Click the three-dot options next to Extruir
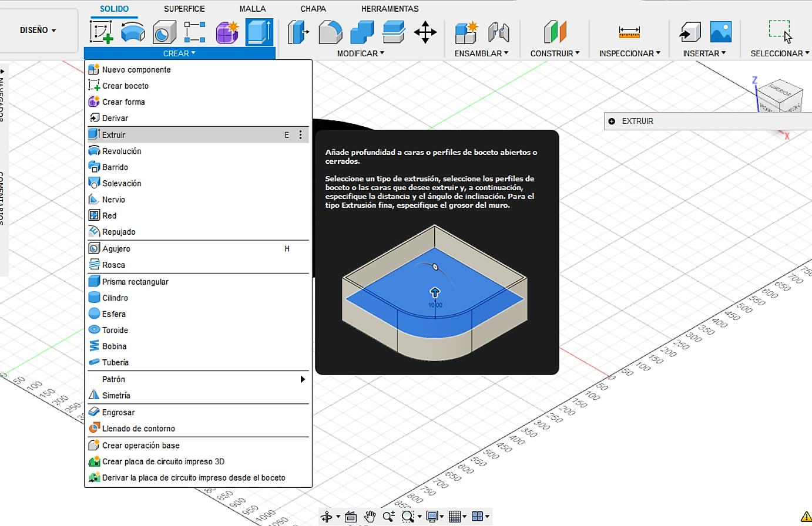This screenshot has width=812, height=526. [300, 135]
